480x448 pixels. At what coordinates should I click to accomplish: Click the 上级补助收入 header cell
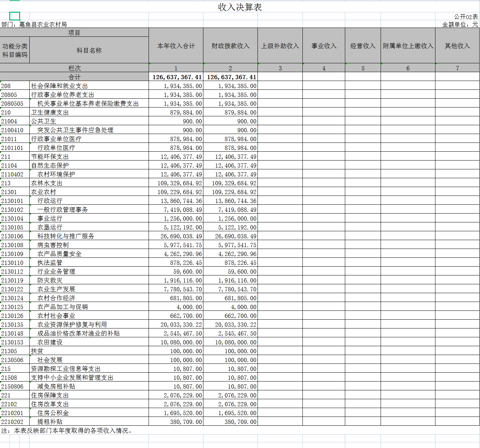pyautogui.click(x=280, y=46)
